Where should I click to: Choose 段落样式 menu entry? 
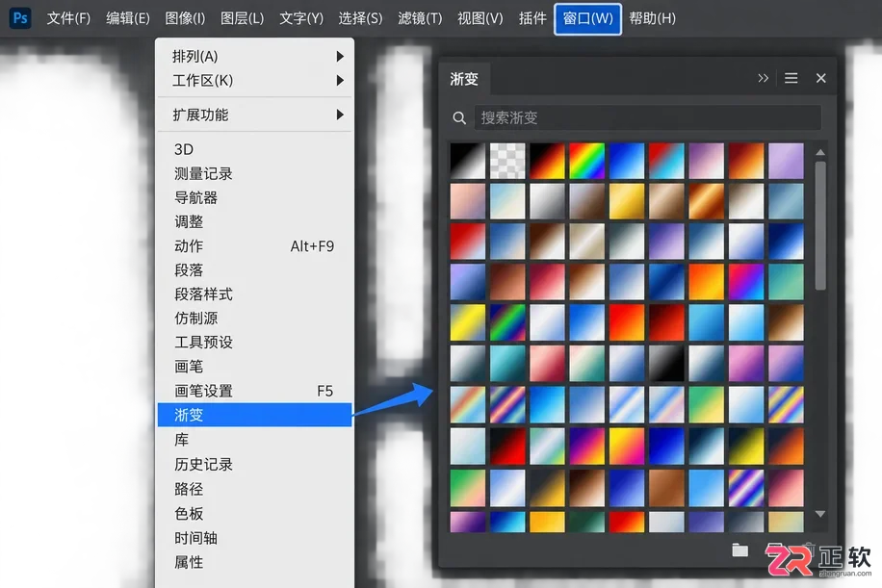[x=255, y=294]
